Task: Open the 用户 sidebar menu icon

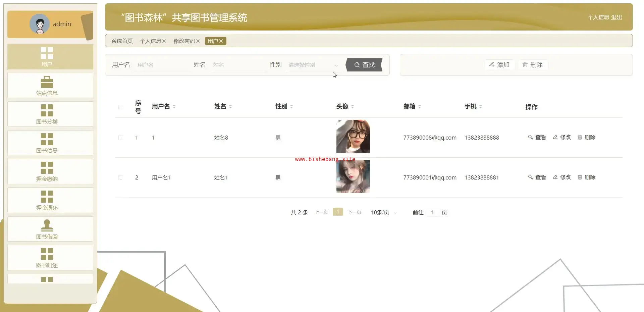Action: (x=47, y=53)
